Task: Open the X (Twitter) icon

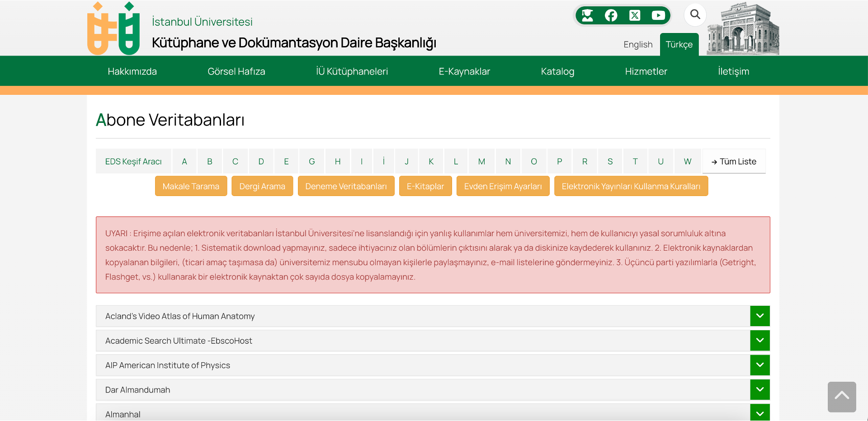Action: tap(635, 15)
